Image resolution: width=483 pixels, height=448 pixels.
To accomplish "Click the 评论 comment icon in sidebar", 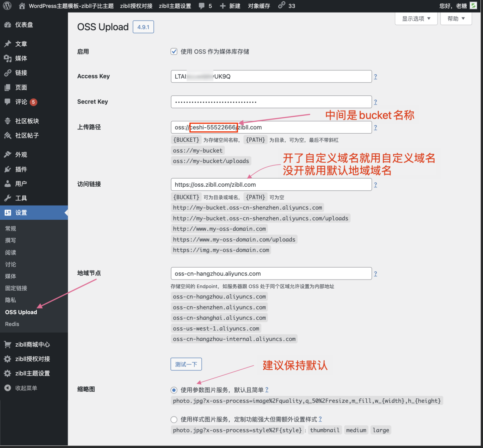I will point(7,102).
